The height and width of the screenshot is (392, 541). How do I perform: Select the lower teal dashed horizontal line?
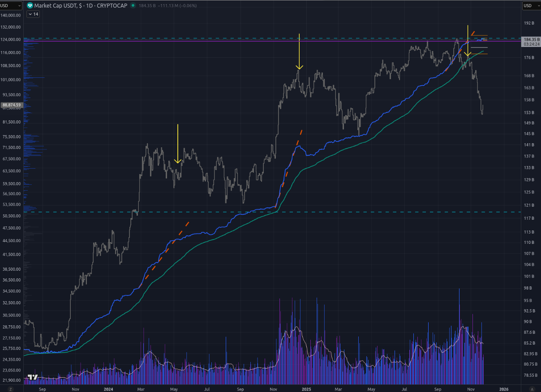pos(269,212)
